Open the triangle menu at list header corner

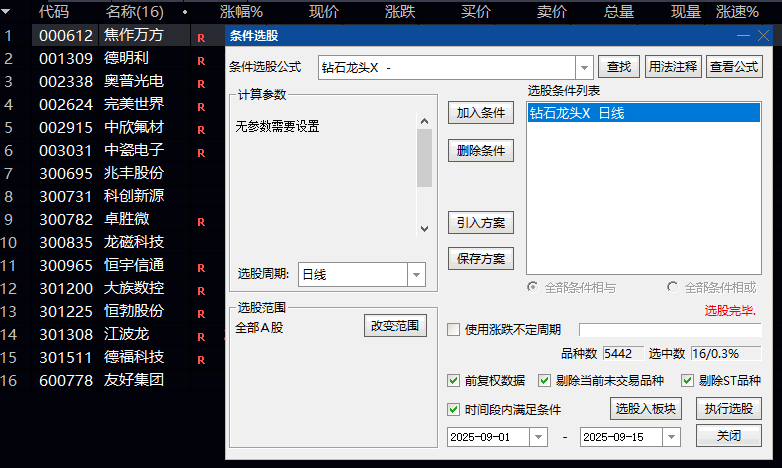coord(5,11)
